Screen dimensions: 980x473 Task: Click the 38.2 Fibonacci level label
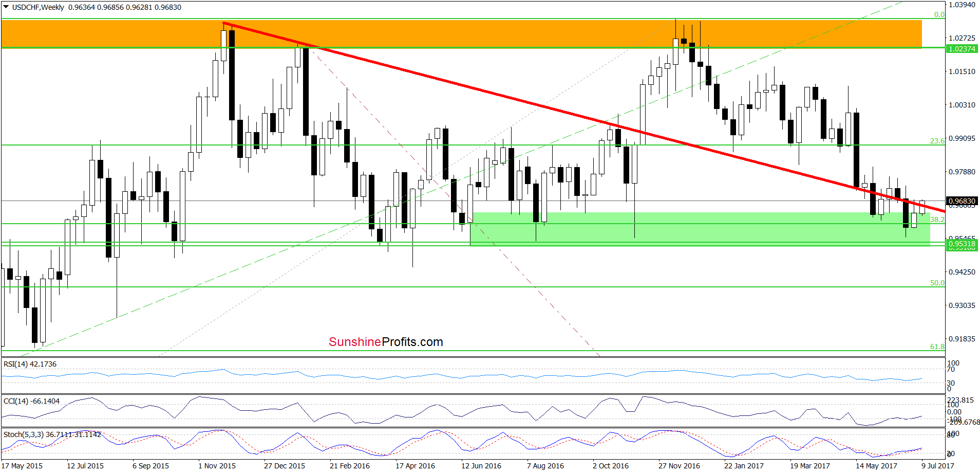(937, 220)
